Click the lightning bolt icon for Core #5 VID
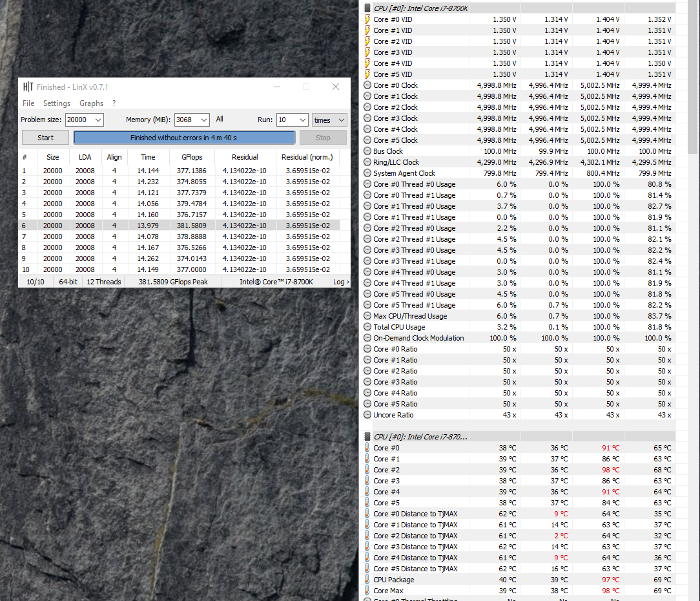The width and height of the screenshot is (700, 601). [367, 74]
